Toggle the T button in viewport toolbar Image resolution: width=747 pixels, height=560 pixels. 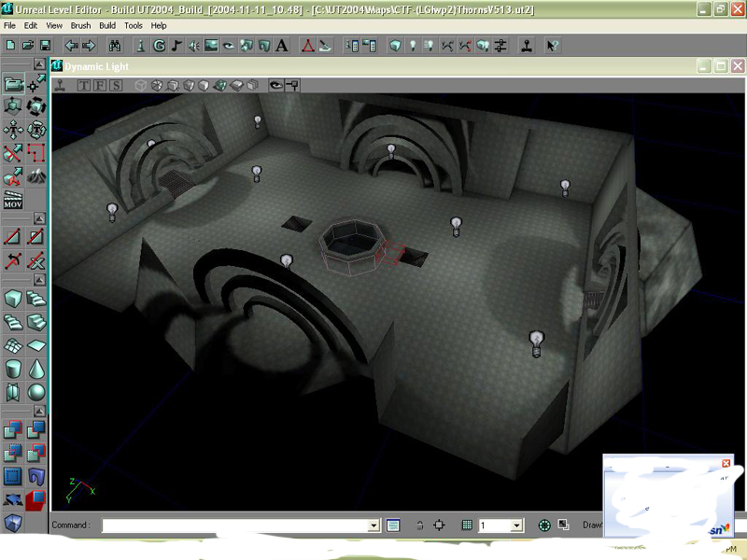point(83,84)
